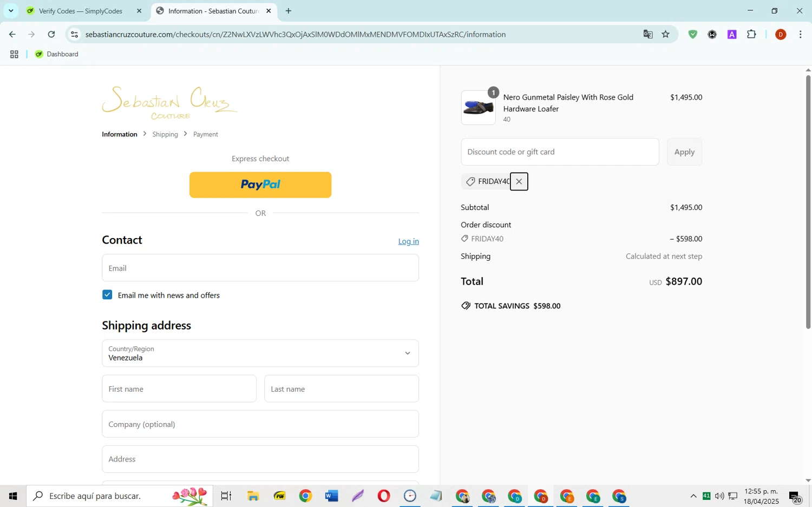This screenshot has width=812, height=507.
Task: Open Microsoft Word from the taskbar
Action: pos(331,496)
